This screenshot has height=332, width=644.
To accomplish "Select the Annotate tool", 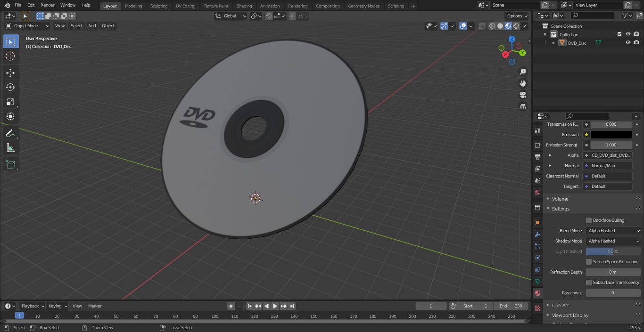I will 10,133.
